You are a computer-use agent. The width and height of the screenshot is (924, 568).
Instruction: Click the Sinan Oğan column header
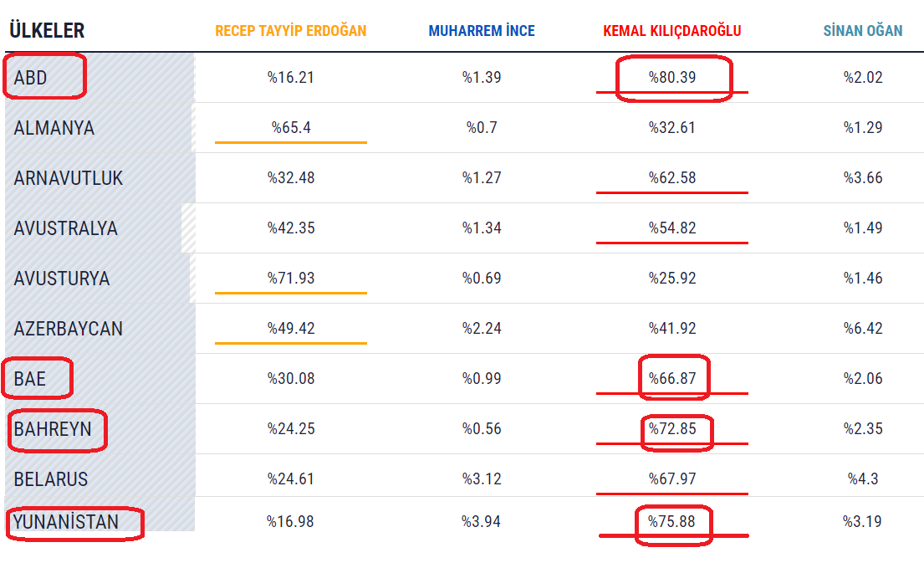point(863,31)
